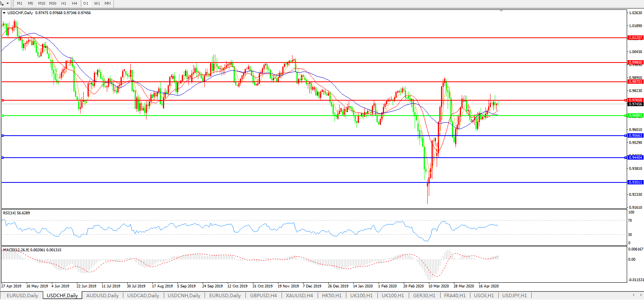Image resolution: width=644 pixels, height=300 pixels.
Task: Open the GBPUSD,H4 chart tab
Action: [x=263, y=295]
